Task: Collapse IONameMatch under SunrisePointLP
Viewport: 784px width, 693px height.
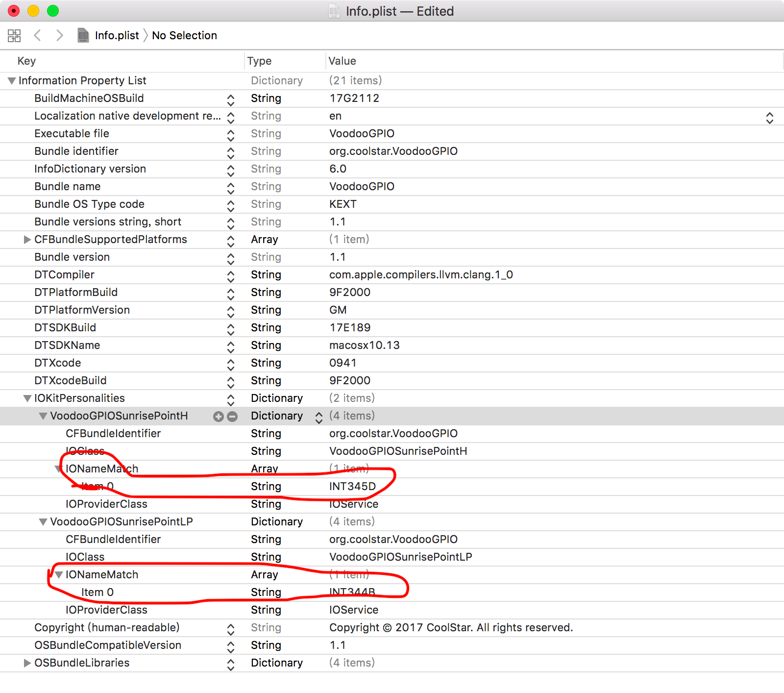Action: [59, 574]
